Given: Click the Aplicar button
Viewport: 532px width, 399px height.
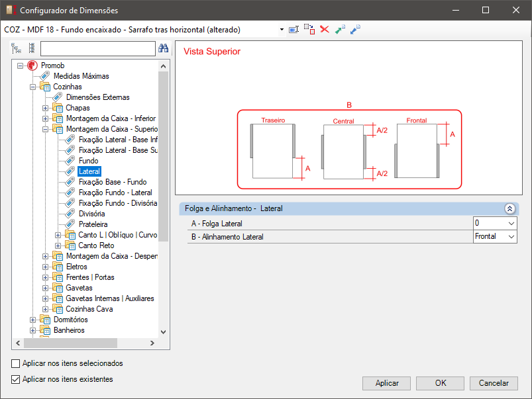Looking at the screenshot, I should click(386, 383).
